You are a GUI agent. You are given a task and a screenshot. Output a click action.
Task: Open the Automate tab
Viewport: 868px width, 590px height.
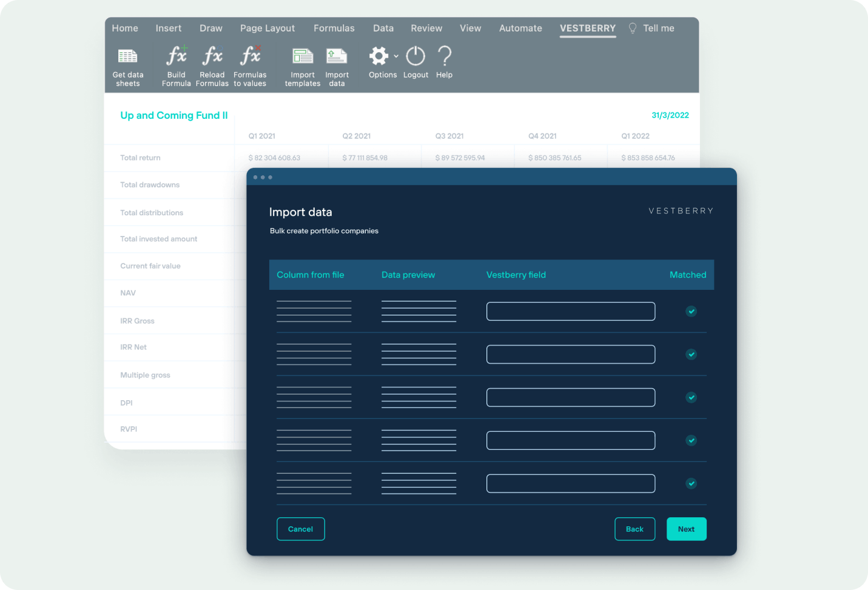coord(520,28)
